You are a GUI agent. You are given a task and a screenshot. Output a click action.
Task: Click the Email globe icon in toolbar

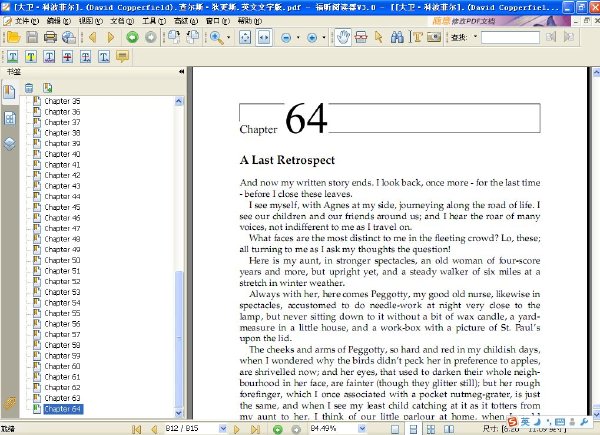pos(69,37)
